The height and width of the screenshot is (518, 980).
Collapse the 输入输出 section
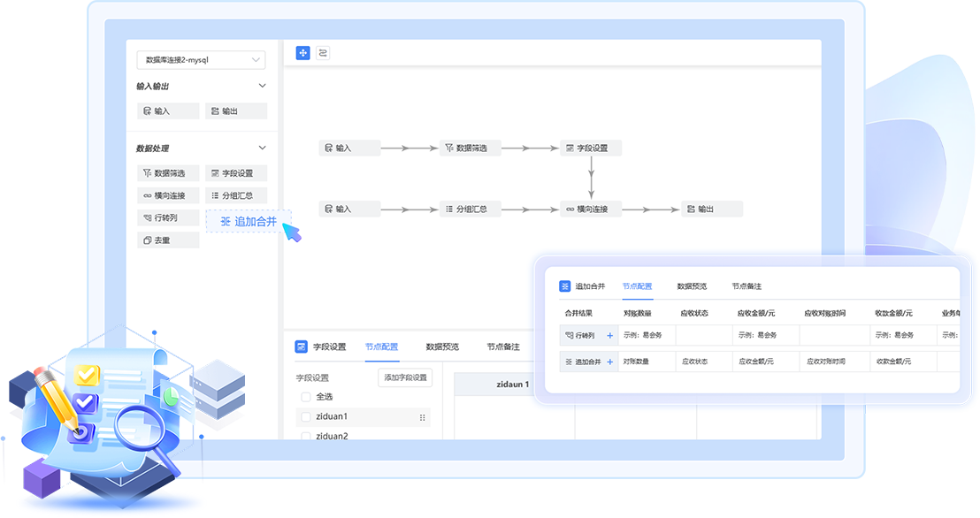point(262,86)
